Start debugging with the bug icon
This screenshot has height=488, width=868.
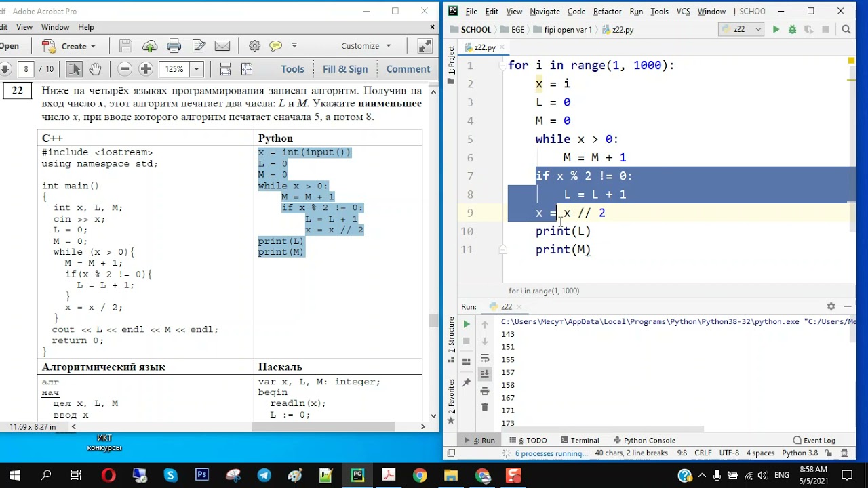(x=792, y=30)
